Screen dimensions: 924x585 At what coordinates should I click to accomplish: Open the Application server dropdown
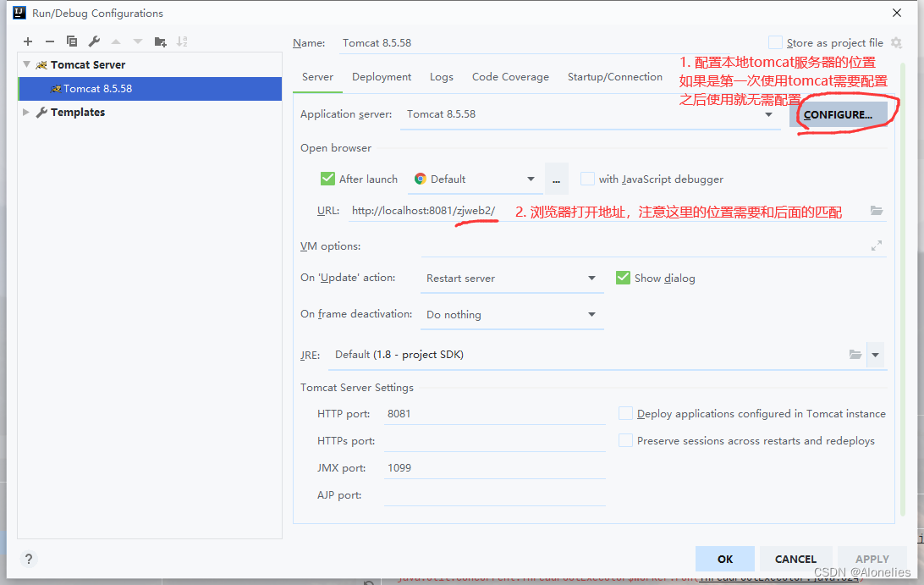click(x=768, y=114)
